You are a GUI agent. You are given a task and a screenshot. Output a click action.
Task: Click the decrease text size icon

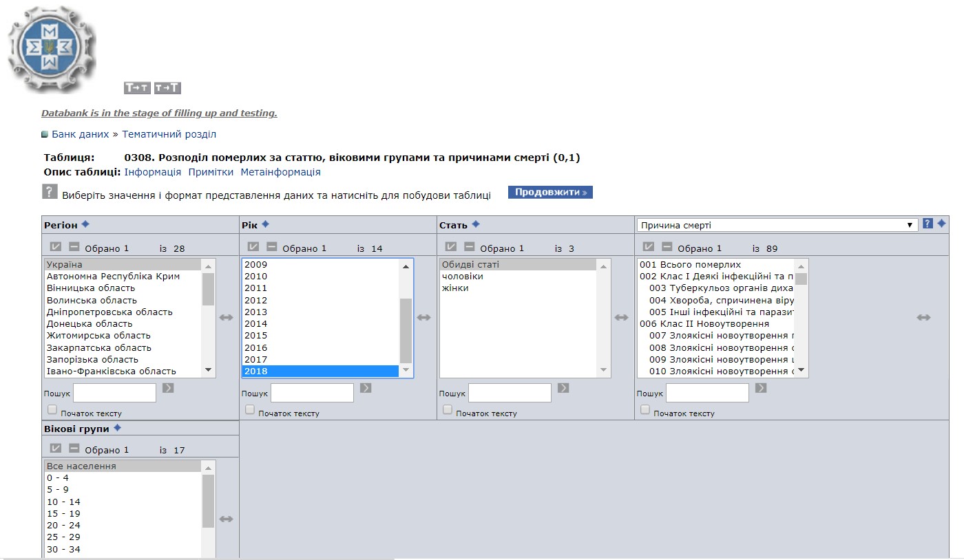tap(137, 88)
